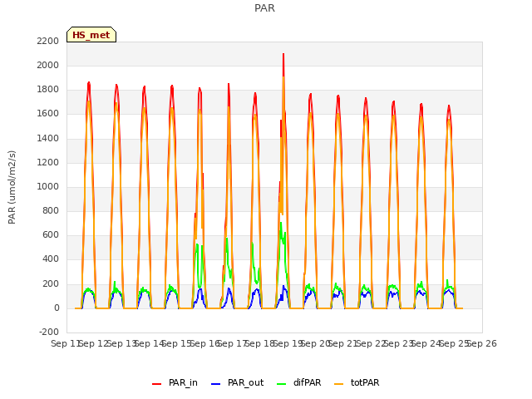Image resolution: width=532 pixels, height=399 pixels.
Task: Click the 400 y-axis tick label
Action: (x=51, y=259)
